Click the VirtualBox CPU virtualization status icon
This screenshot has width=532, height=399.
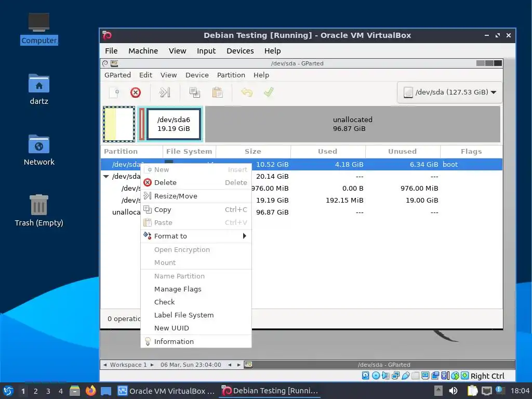click(x=445, y=376)
